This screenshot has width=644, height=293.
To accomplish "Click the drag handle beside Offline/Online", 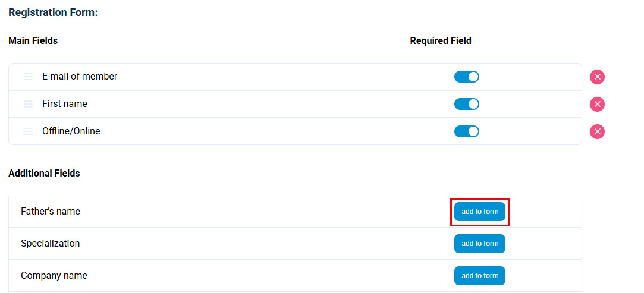I will point(28,131).
